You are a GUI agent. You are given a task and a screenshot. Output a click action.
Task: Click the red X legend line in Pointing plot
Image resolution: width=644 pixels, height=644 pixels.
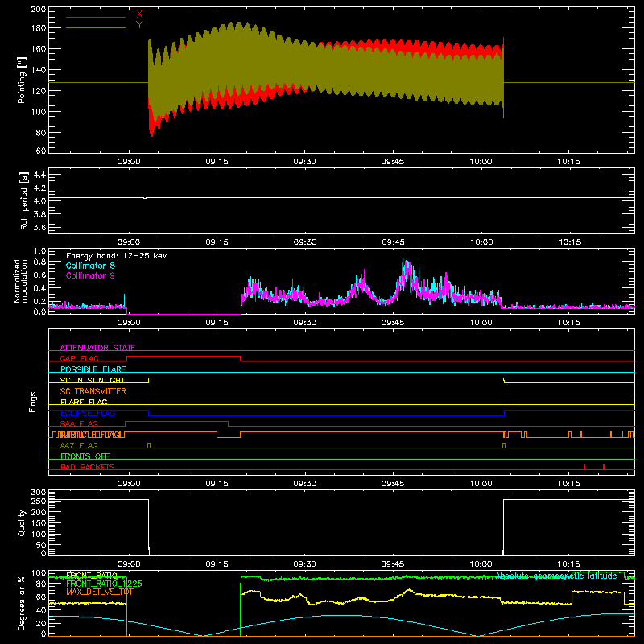pos(96,17)
